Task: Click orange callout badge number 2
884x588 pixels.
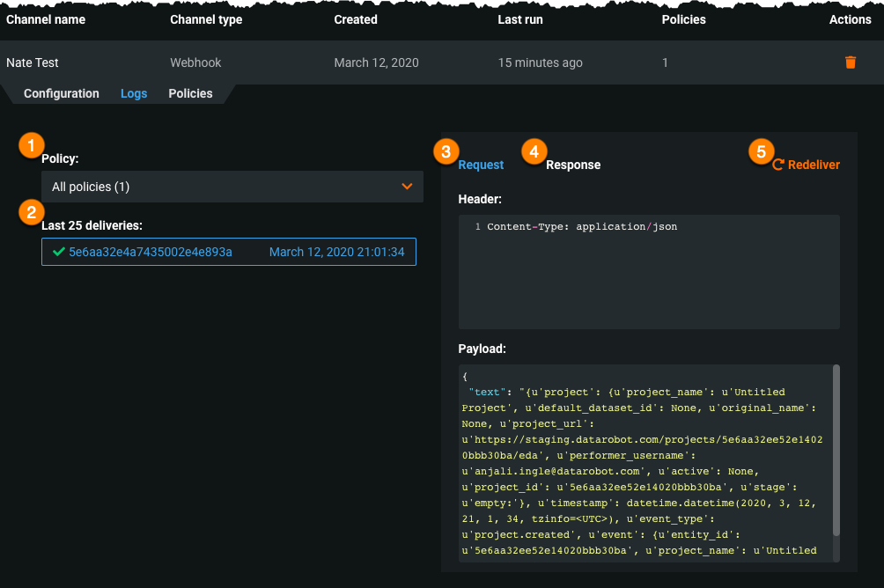Action: 32,211
